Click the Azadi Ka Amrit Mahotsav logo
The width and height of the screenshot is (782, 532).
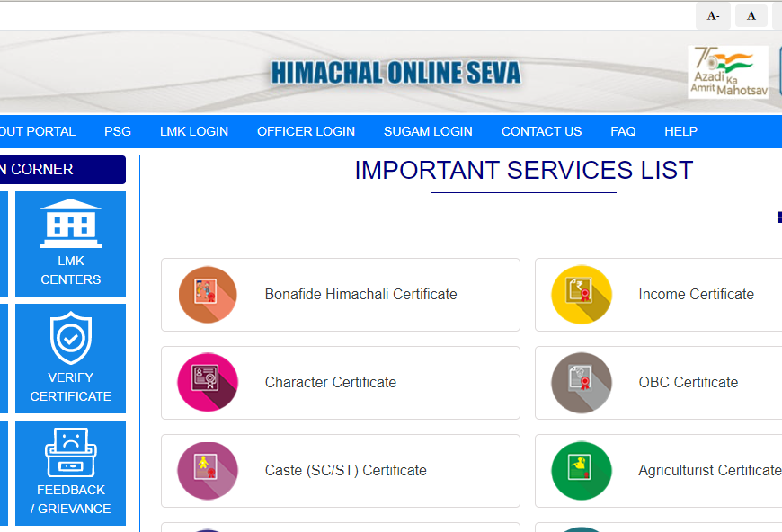point(728,72)
